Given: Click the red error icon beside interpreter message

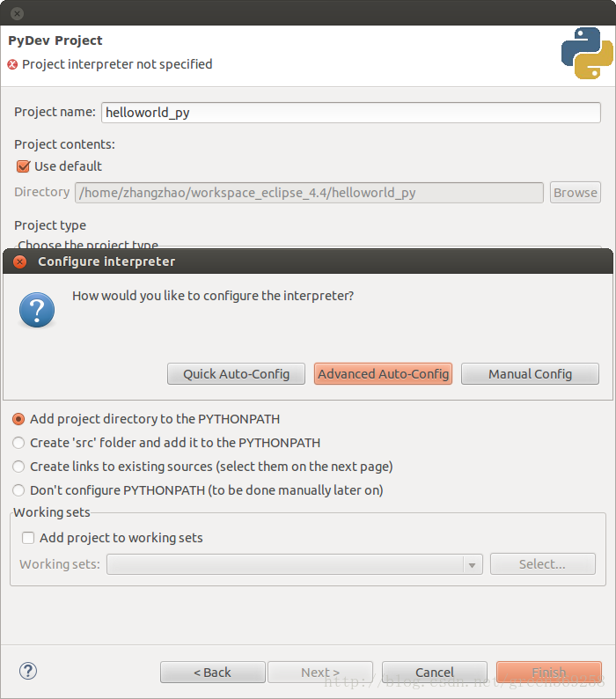Looking at the screenshot, I should (x=12, y=64).
